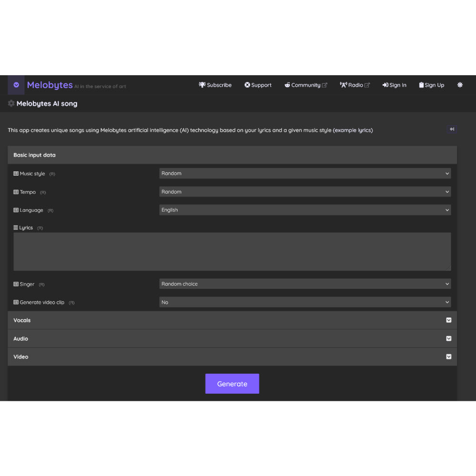Expand the Video section
Screen dimensions: 476x476
coord(448,357)
